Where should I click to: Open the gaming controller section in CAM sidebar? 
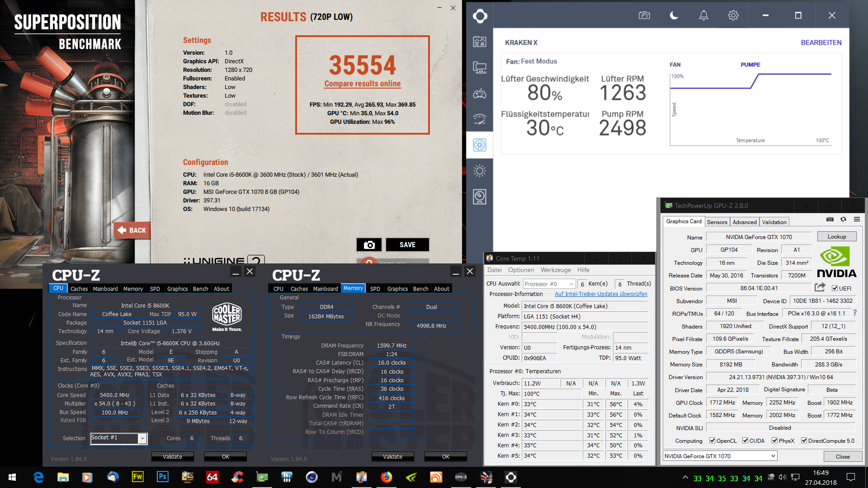(479, 94)
